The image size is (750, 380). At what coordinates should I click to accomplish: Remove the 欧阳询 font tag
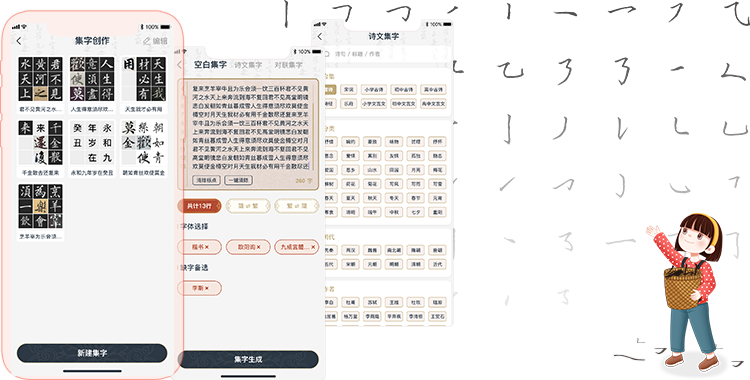(x=258, y=247)
